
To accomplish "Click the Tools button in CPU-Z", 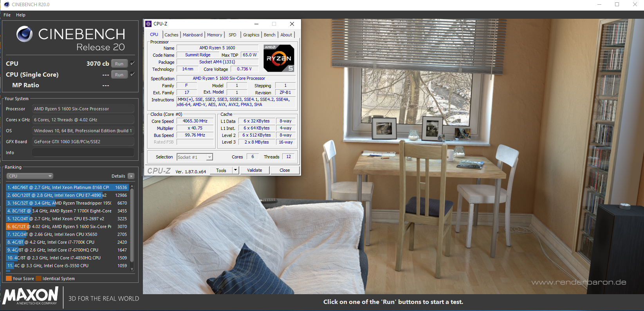I will 221,170.
